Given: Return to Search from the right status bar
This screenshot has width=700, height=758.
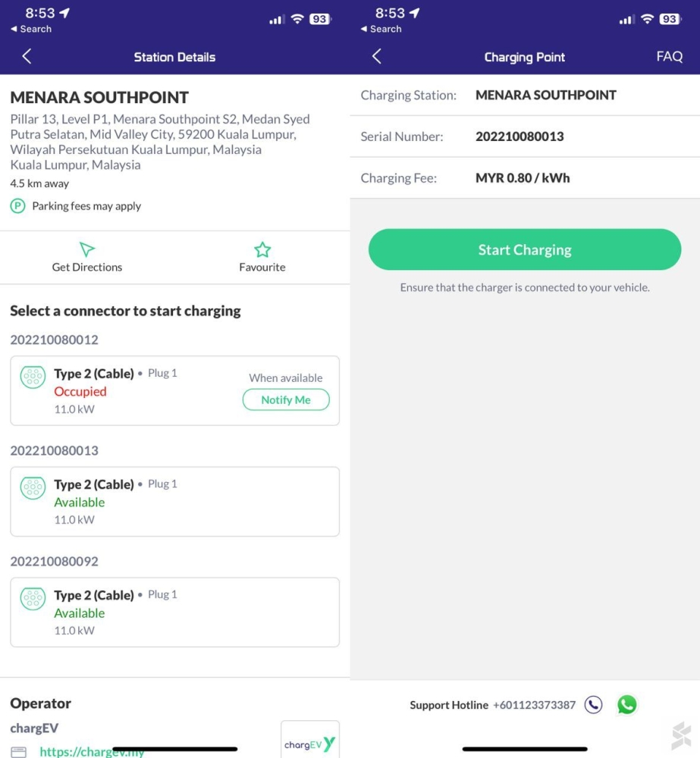Looking at the screenshot, I should point(381,29).
